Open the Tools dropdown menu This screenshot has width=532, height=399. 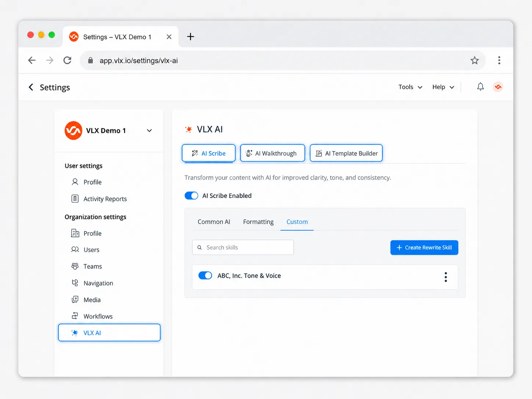[410, 87]
